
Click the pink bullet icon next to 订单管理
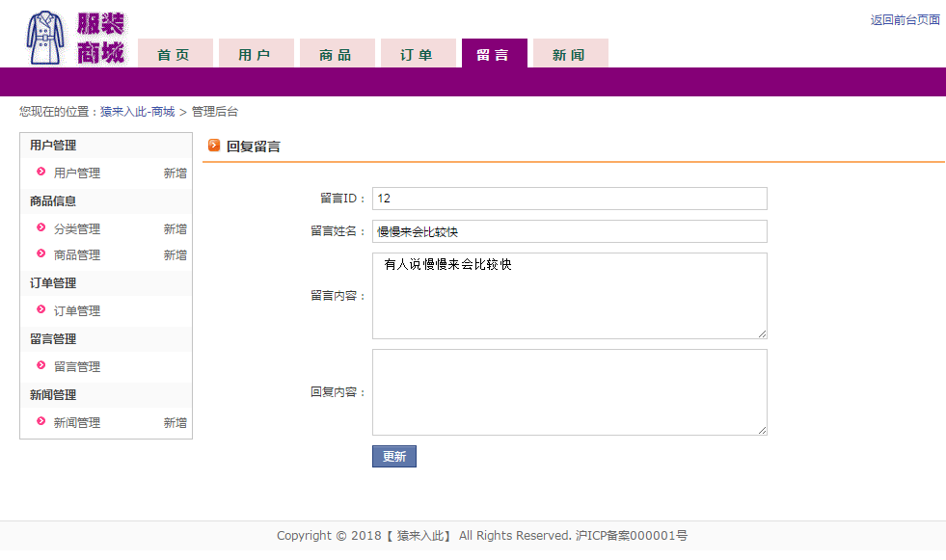click(x=41, y=309)
